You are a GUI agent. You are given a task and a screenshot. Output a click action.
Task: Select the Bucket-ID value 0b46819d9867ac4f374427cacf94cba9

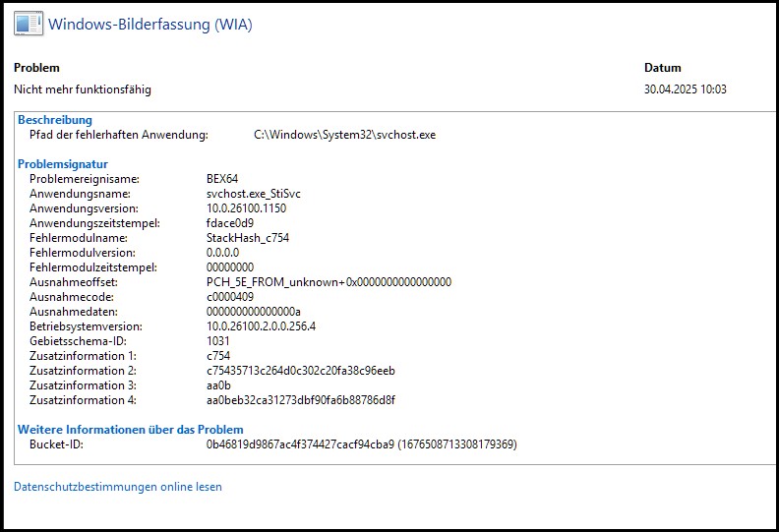pos(300,444)
